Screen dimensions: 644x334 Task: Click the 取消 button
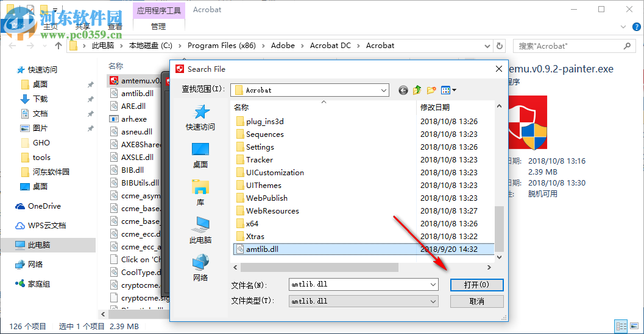(x=476, y=302)
